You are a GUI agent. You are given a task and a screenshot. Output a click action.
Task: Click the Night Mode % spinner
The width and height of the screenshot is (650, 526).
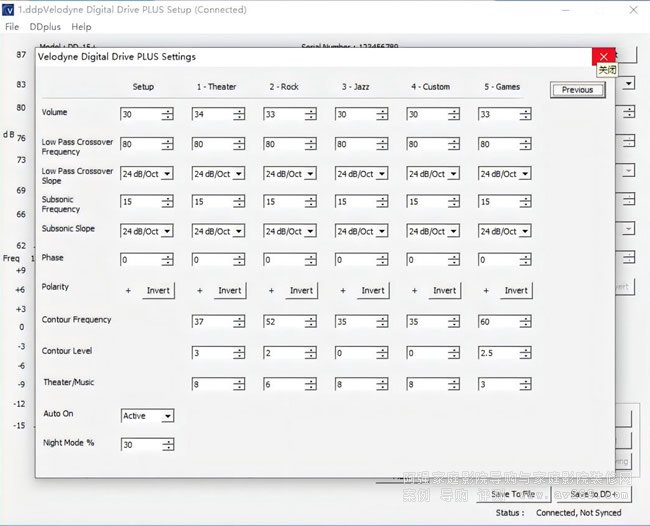point(167,445)
